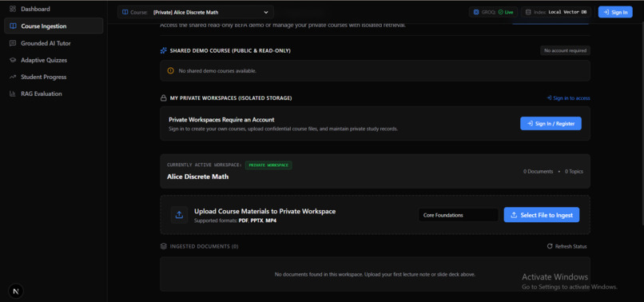Click the lock icon beside My Private Workspaces

(164, 98)
